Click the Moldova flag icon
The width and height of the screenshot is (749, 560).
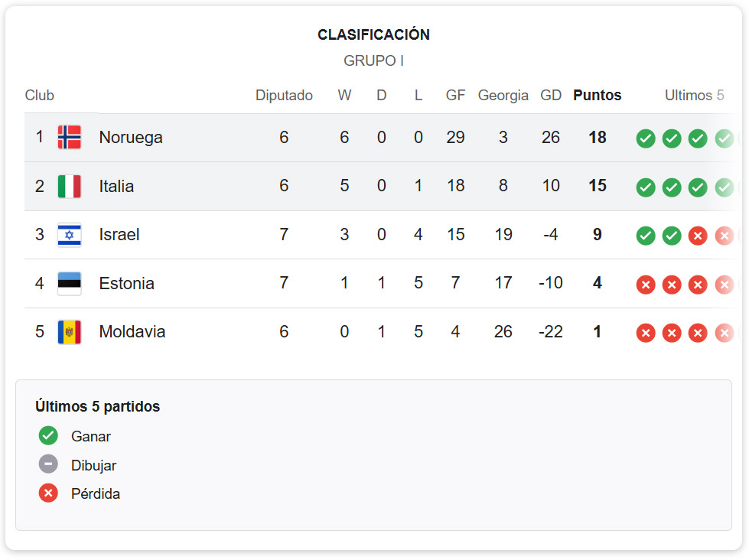coord(70,332)
